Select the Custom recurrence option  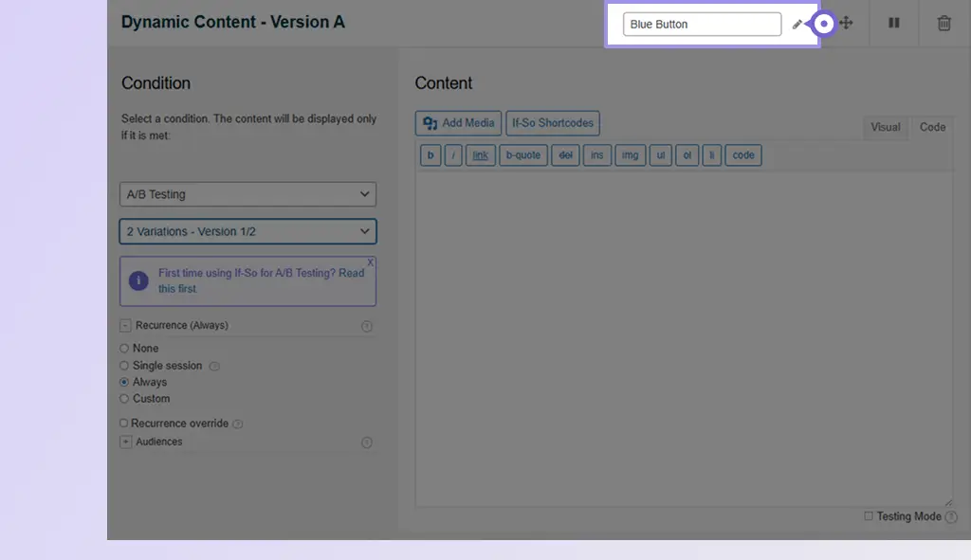pyautogui.click(x=124, y=399)
